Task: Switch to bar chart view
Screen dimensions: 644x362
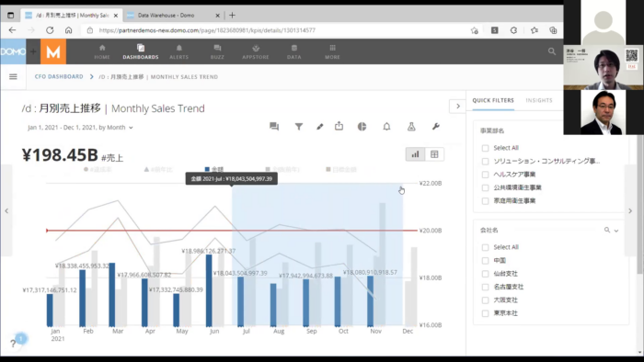Action: click(415, 154)
